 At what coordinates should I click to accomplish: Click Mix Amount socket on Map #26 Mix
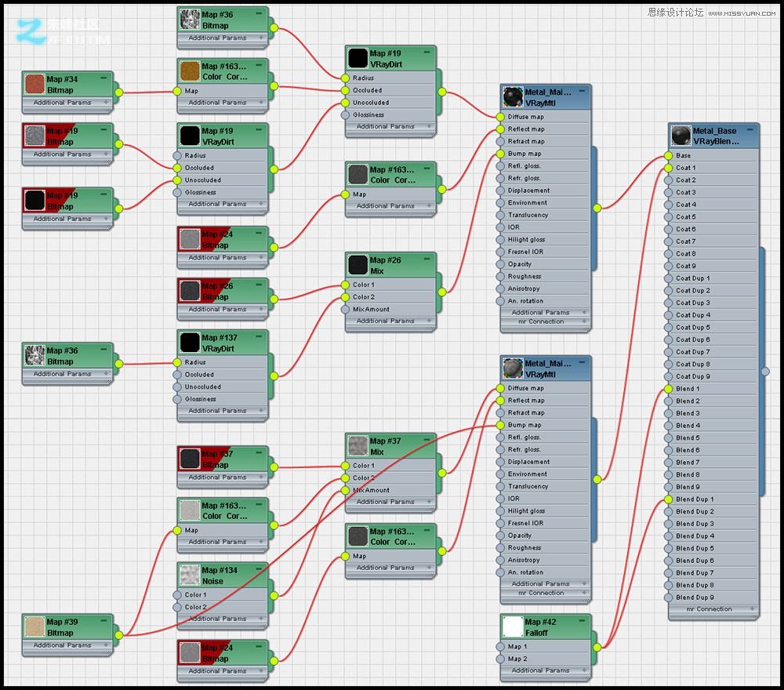coord(345,310)
